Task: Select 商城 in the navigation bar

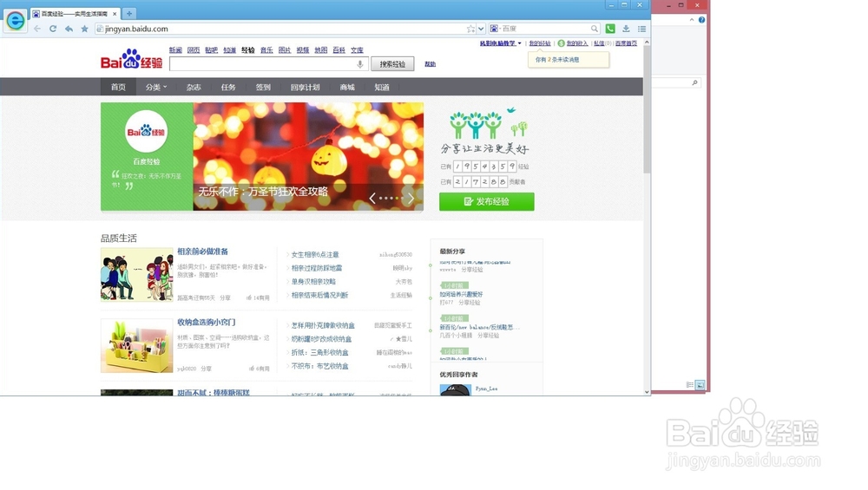Action: [347, 87]
